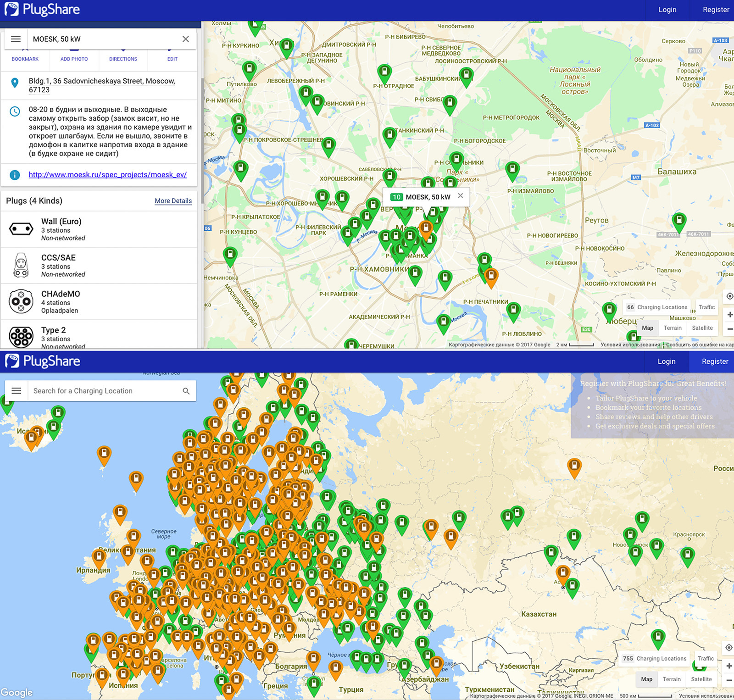Image resolution: width=734 pixels, height=700 pixels.
Task: Switch lower map to Satellite view
Action: (701, 679)
